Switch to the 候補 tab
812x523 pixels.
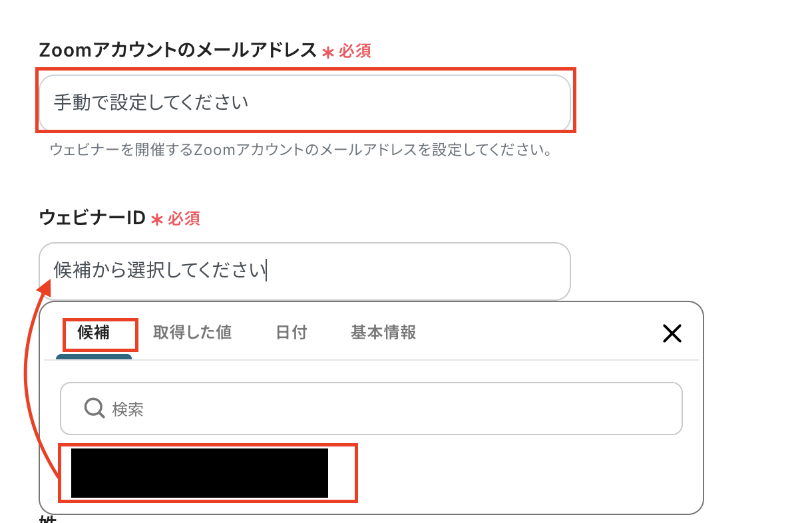94,333
